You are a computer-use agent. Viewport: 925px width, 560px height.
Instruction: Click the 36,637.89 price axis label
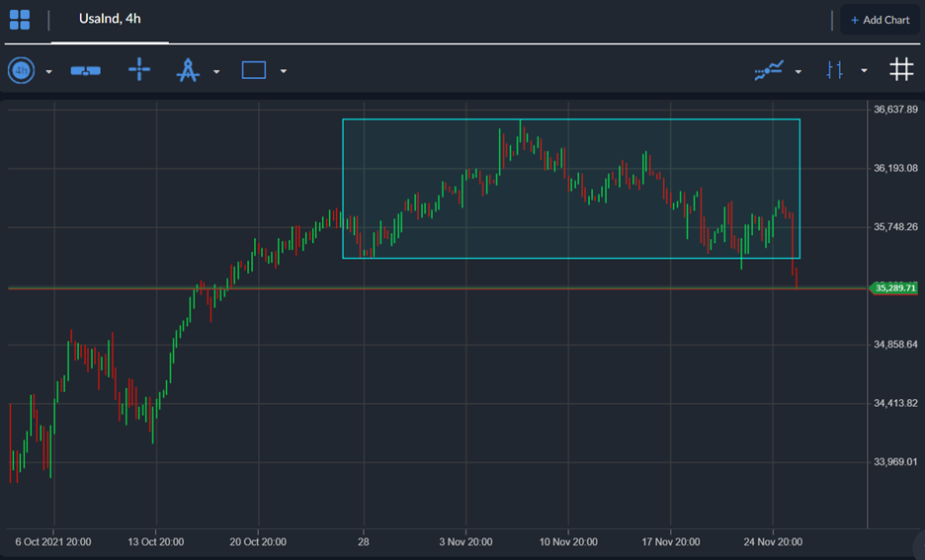coord(895,110)
